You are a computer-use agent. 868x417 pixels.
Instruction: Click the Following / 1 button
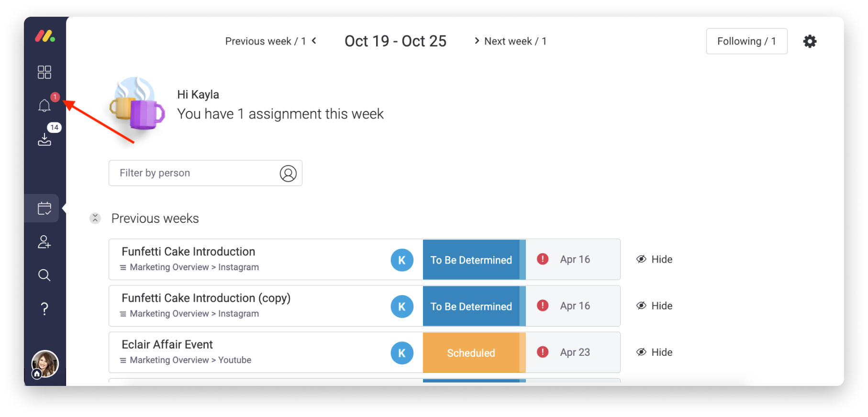[x=746, y=41]
